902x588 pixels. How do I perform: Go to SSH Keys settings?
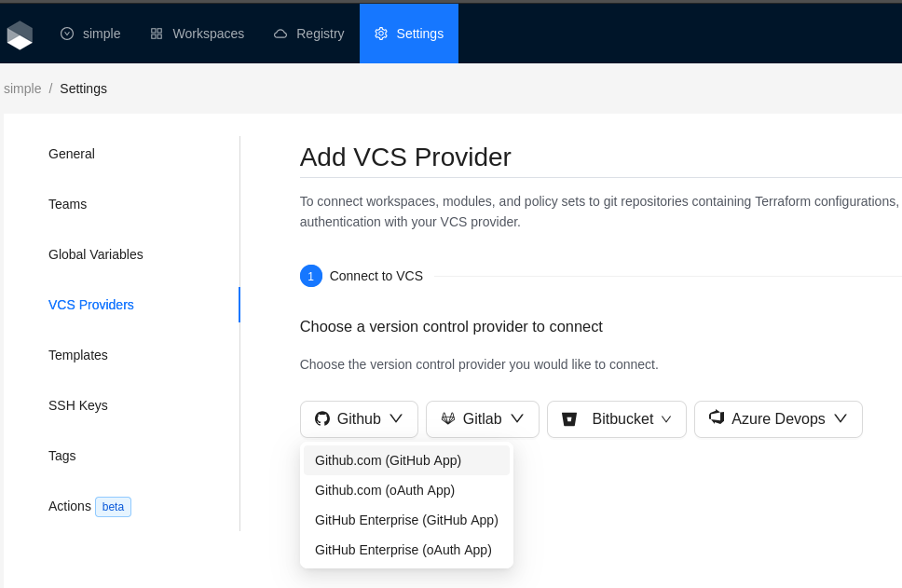78,405
